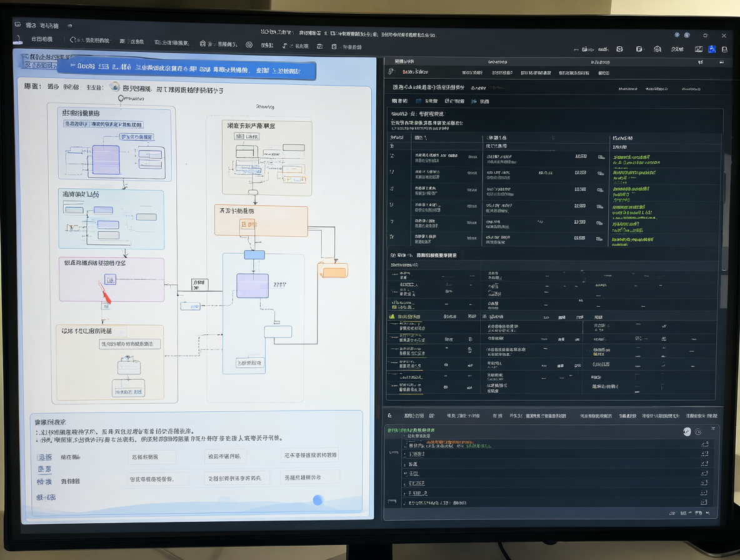740x560 pixels.
Task: Click the spiral icon beside the console avatar
Action: pos(699,432)
